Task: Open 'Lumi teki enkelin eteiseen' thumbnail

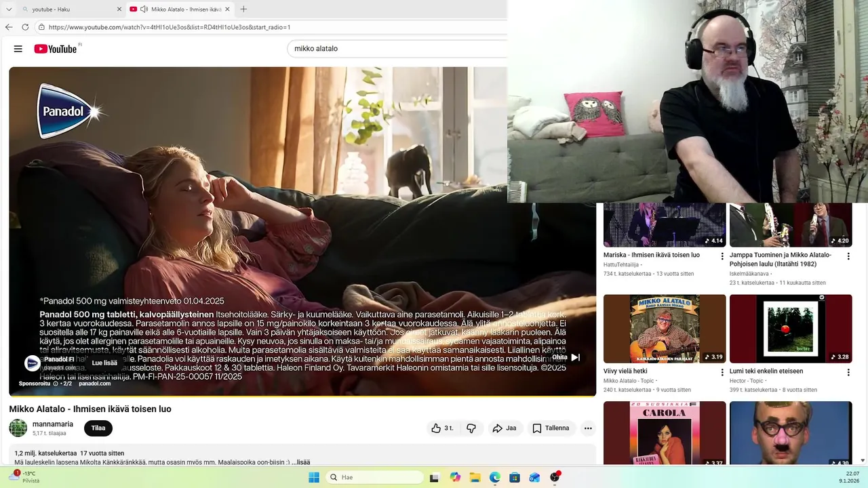Action: click(791, 329)
